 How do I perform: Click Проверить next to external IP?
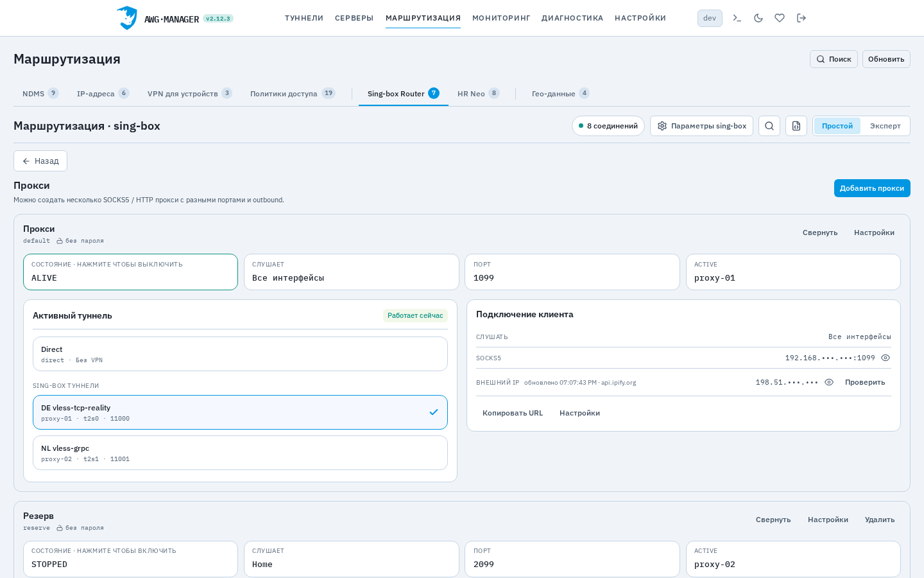tap(865, 382)
